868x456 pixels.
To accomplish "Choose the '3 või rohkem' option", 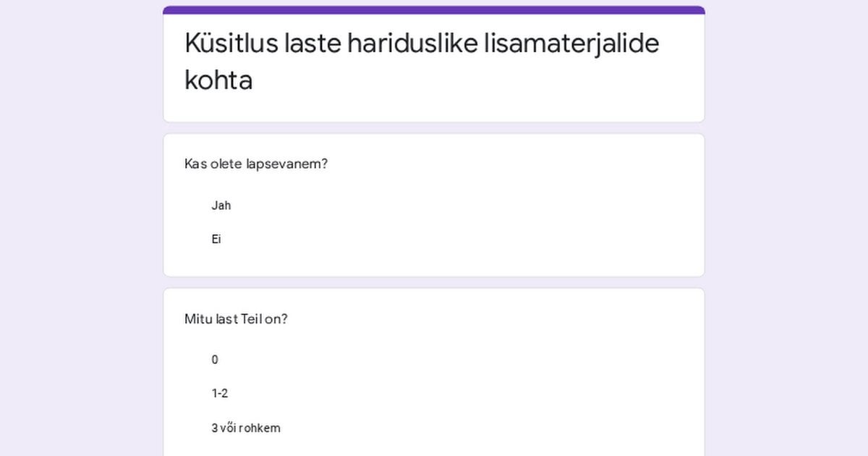I will 246,428.
